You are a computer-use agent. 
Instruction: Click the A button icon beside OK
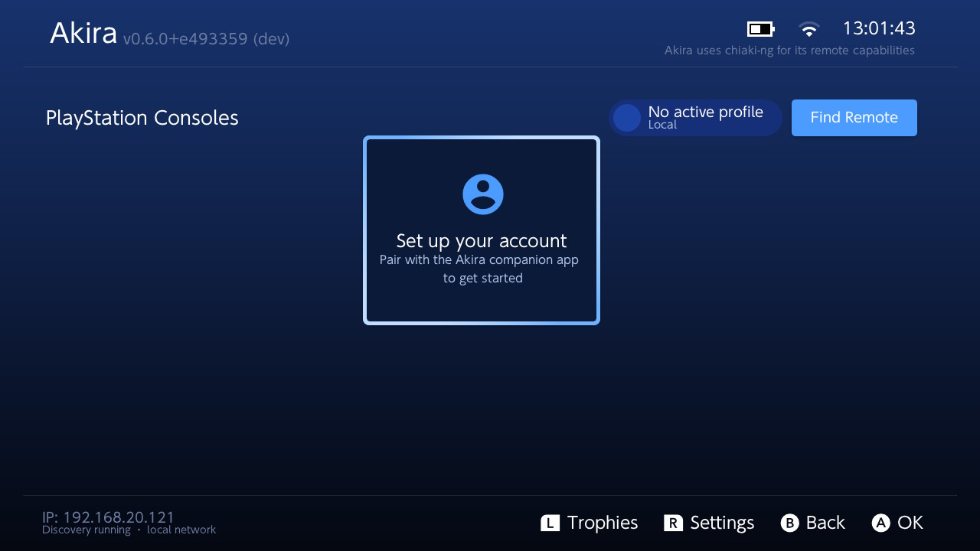click(x=881, y=523)
